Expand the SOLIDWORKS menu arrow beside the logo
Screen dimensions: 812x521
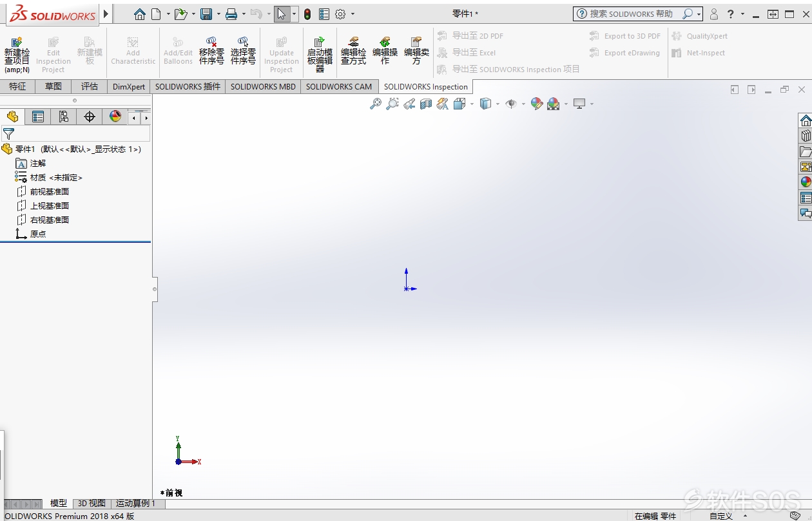[106, 14]
